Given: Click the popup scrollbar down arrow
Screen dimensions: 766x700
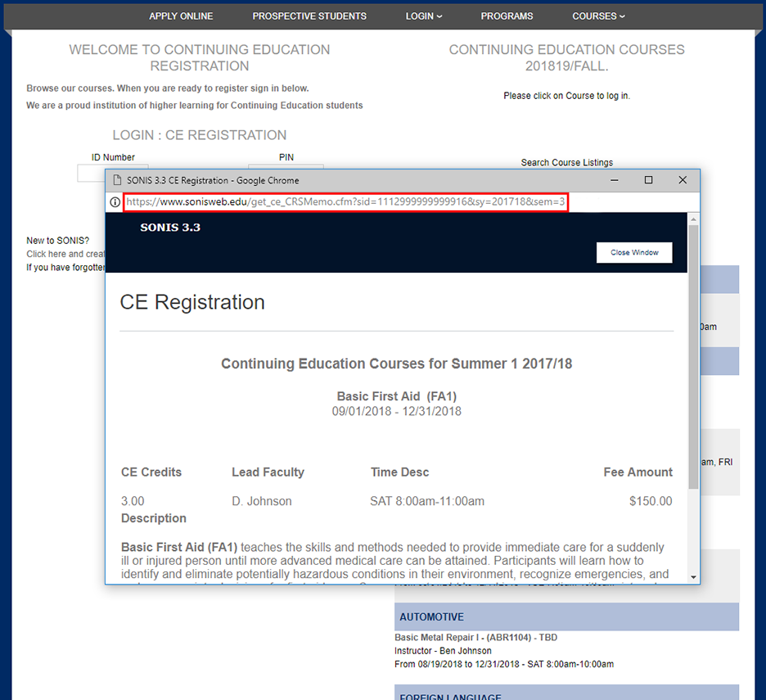Looking at the screenshot, I should pyautogui.click(x=693, y=577).
